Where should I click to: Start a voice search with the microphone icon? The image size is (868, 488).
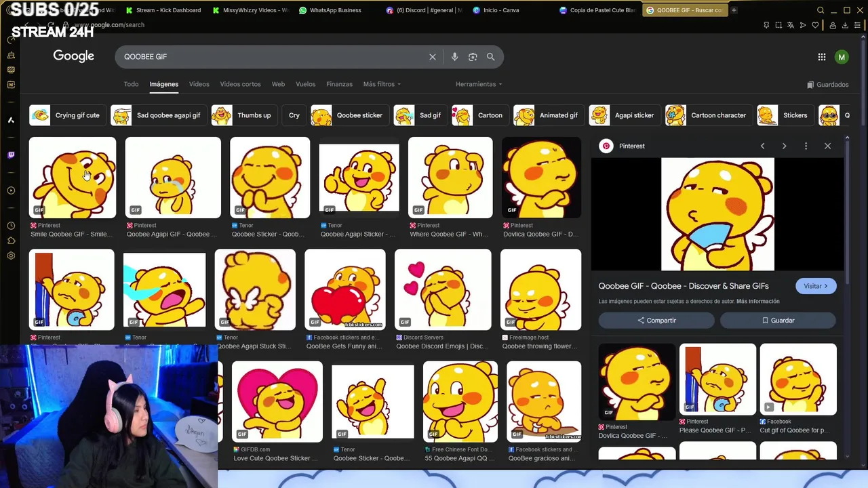(454, 57)
